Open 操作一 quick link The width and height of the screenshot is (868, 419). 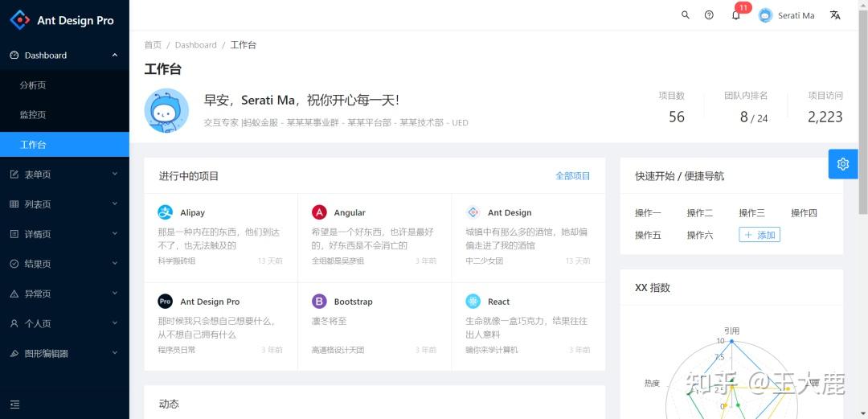pos(648,213)
